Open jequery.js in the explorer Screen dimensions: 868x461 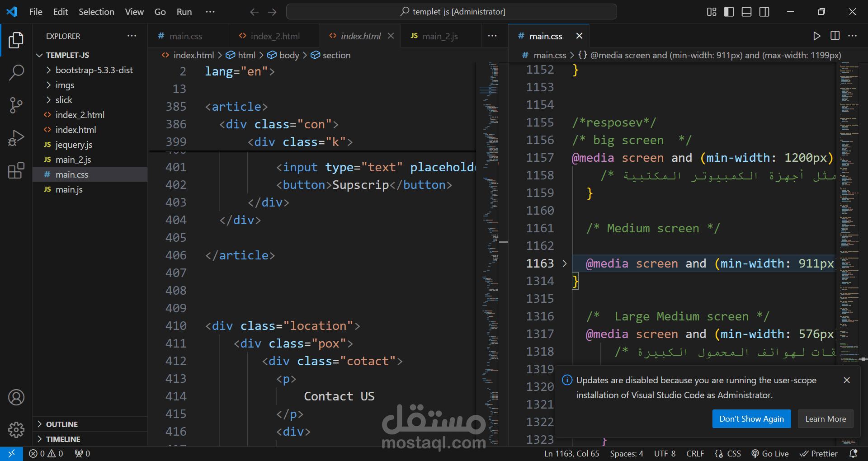90,145
